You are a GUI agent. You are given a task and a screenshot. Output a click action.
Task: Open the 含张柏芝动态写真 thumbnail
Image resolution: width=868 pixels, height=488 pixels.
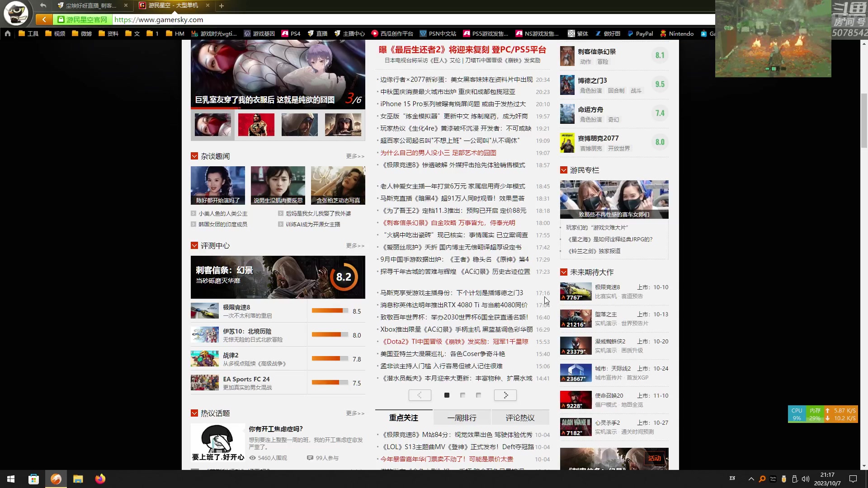[x=338, y=185]
